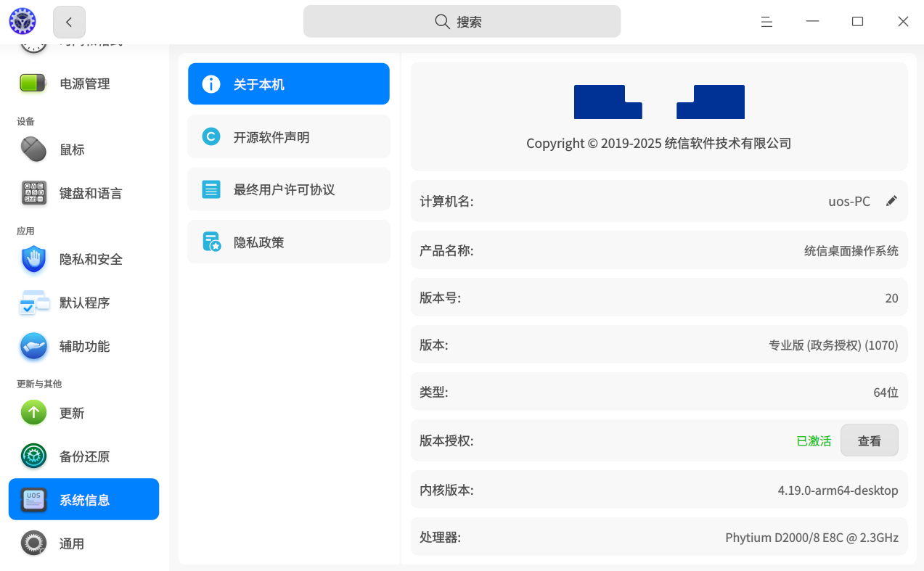Click the 计算机名 label
924x571 pixels.
(446, 201)
